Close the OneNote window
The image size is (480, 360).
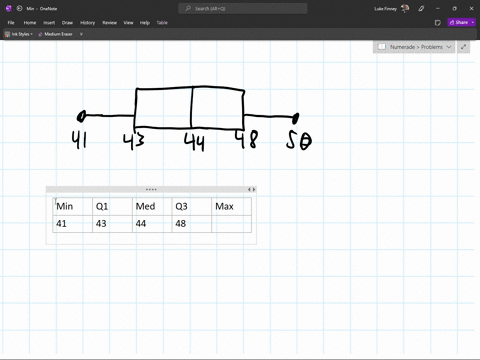(x=471, y=9)
